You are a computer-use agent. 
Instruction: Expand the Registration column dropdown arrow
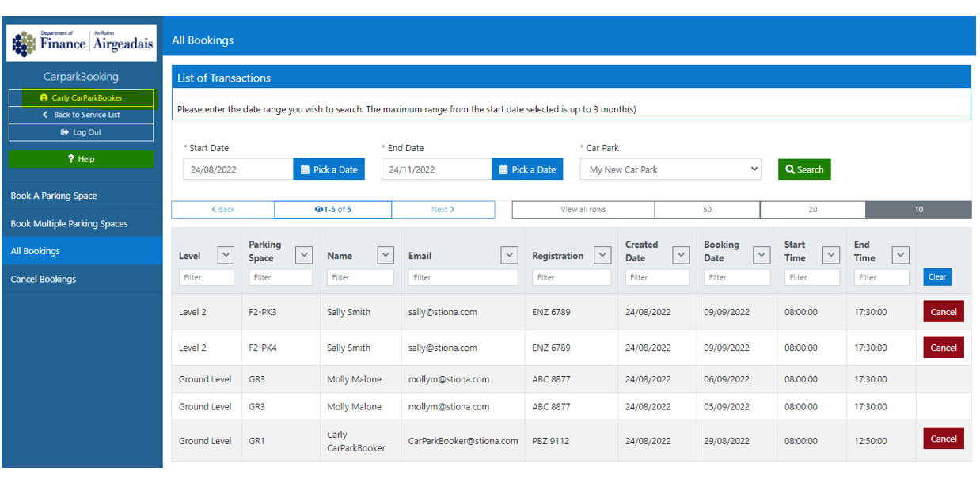point(602,255)
